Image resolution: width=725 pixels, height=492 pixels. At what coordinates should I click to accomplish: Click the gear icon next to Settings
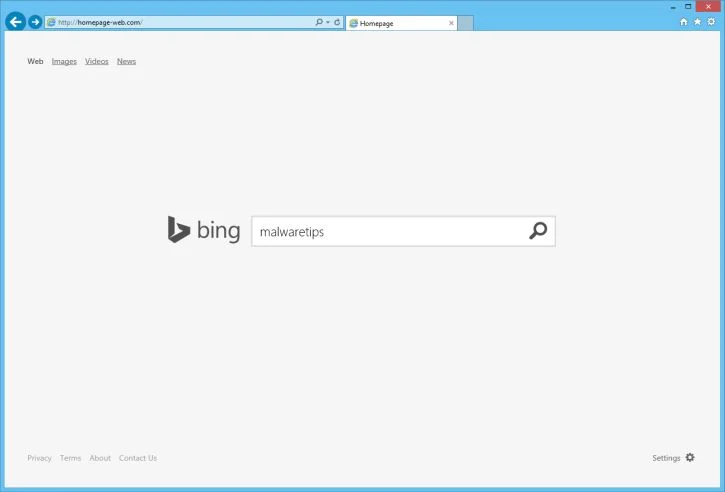click(690, 457)
